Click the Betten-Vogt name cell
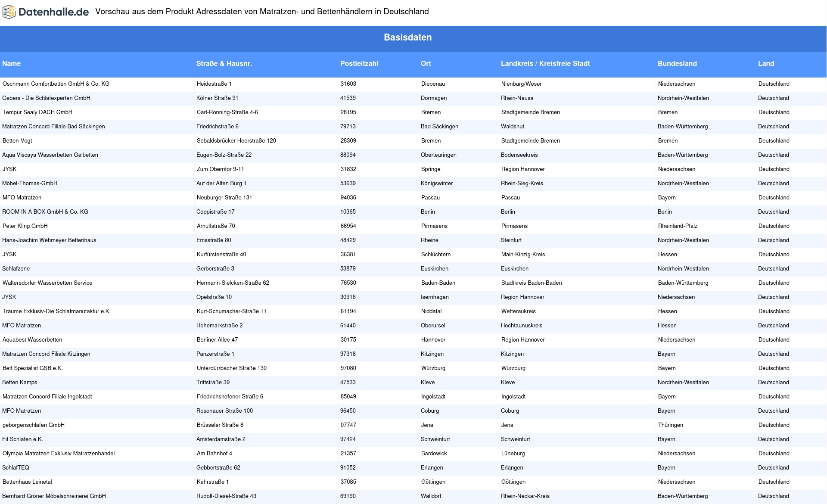This screenshot has width=827, height=504. tap(17, 141)
